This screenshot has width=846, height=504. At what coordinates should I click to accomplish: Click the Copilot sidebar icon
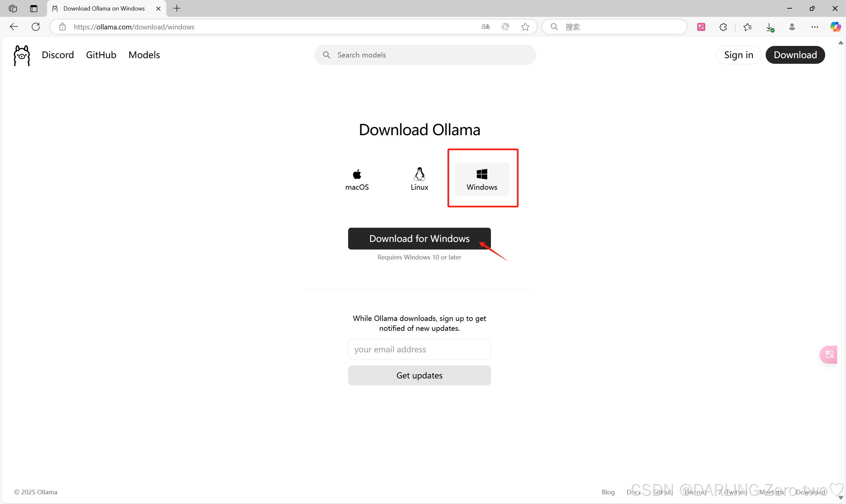(835, 27)
